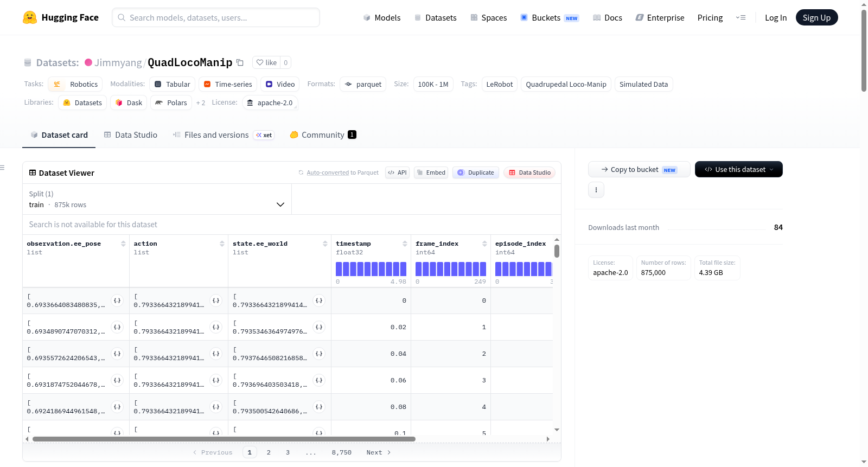Go to Spaces in the top navigation
The image size is (868, 467).
pyautogui.click(x=489, y=17)
